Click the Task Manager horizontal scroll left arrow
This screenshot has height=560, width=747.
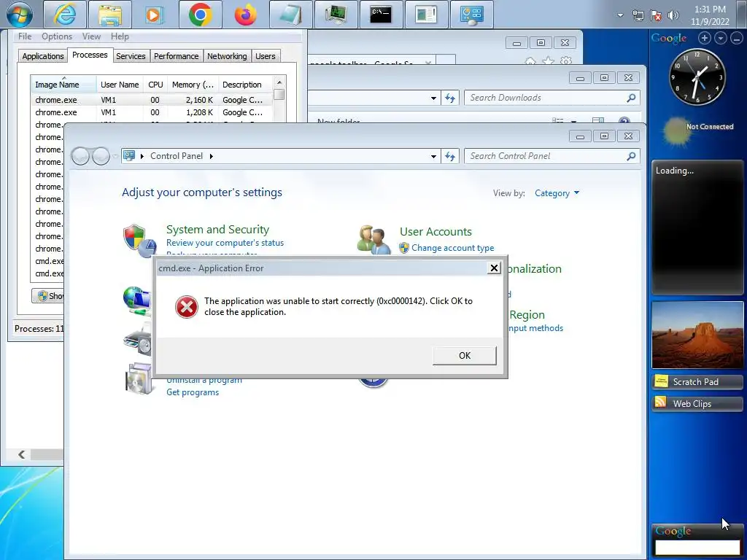point(21,454)
